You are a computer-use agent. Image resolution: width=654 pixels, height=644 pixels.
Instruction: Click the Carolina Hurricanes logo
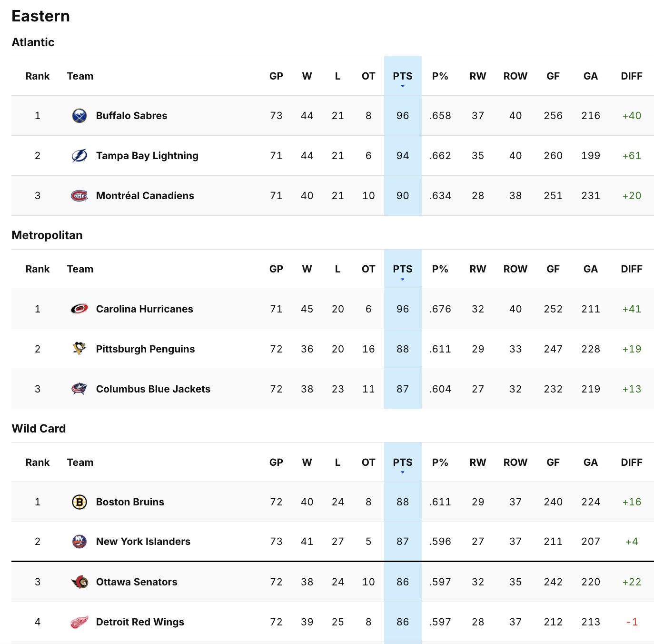pyautogui.click(x=79, y=309)
